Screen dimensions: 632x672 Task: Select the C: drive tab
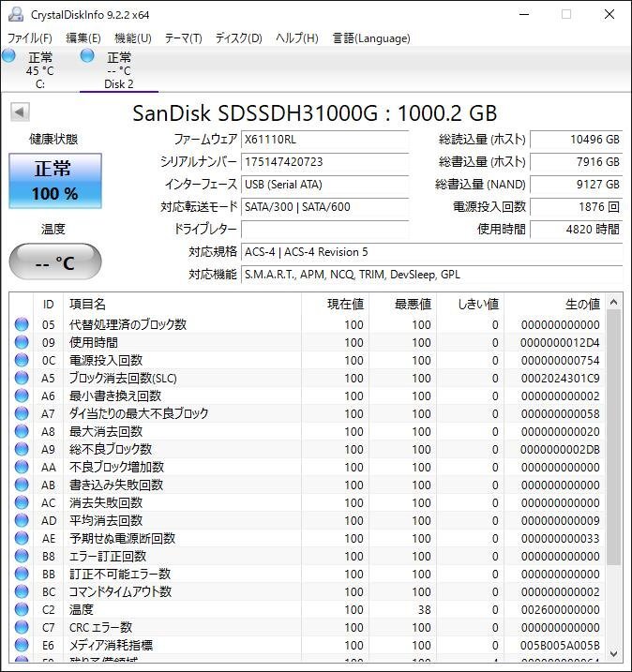point(40,70)
